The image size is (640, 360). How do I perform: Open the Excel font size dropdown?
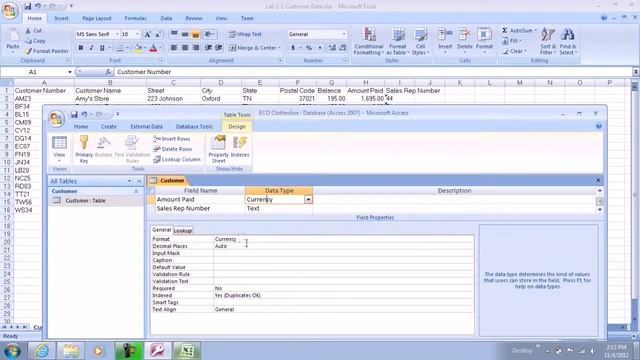click(137, 34)
